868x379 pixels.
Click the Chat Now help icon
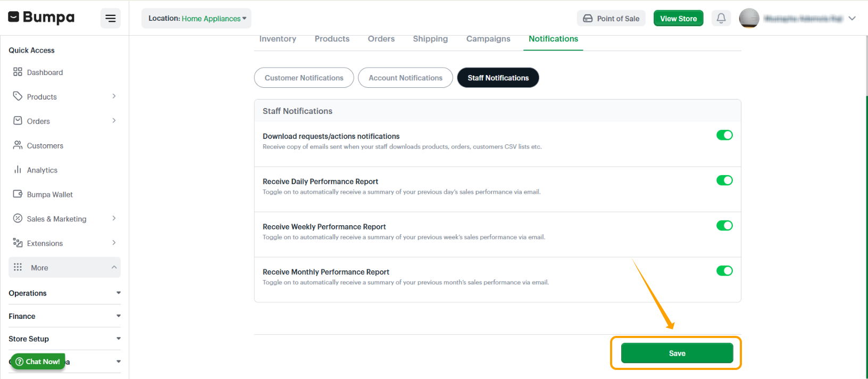20,362
